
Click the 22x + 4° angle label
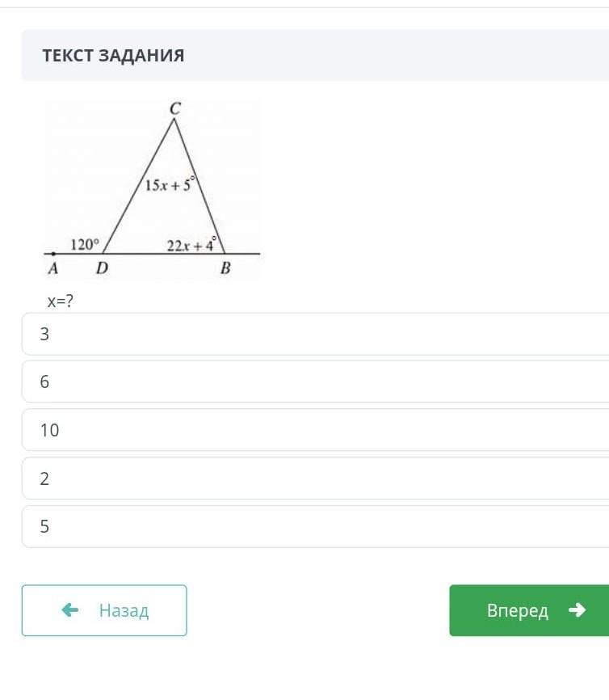(191, 244)
